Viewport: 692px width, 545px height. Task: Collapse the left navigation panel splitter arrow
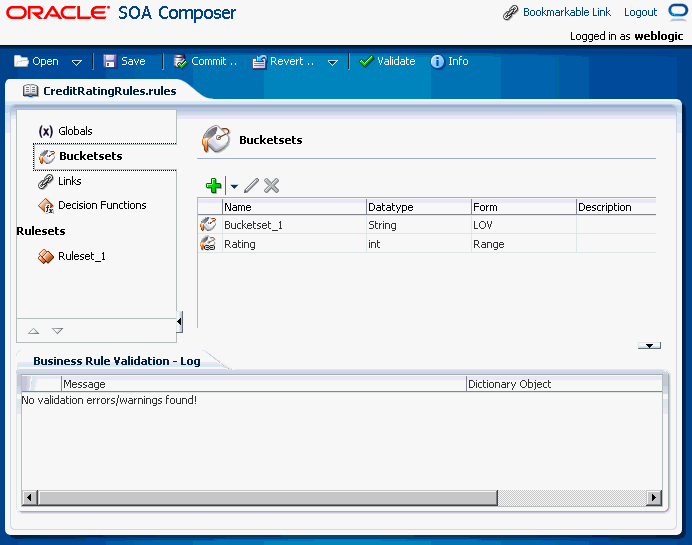coord(179,321)
